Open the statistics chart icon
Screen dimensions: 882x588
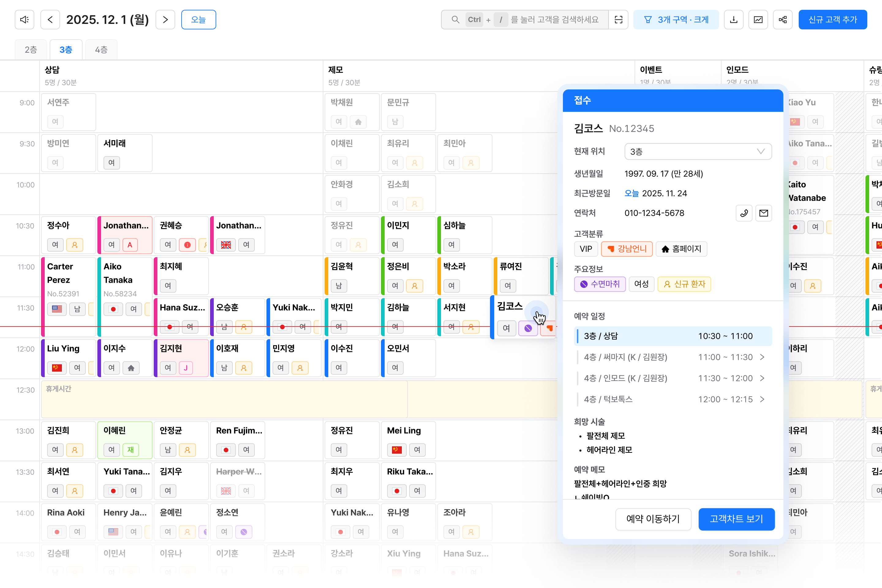click(758, 20)
